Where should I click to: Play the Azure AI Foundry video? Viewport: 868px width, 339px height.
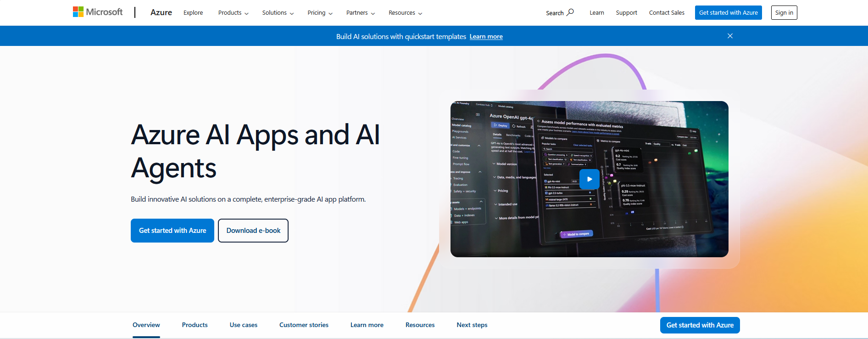(590, 179)
